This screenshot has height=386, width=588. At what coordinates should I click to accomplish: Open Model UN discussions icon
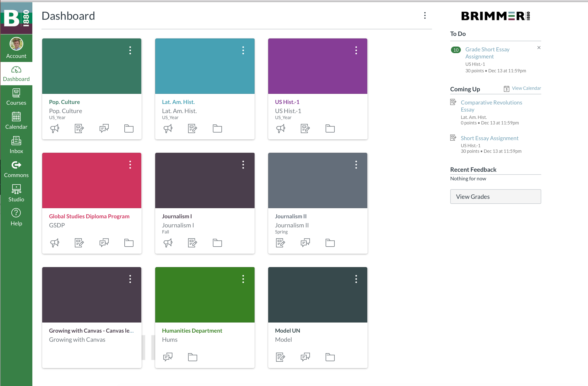pyautogui.click(x=305, y=357)
